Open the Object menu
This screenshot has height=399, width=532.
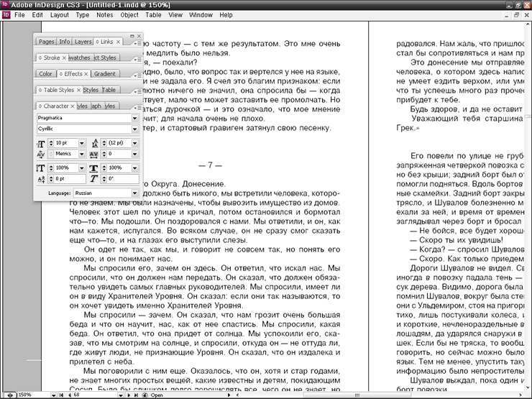[129, 15]
